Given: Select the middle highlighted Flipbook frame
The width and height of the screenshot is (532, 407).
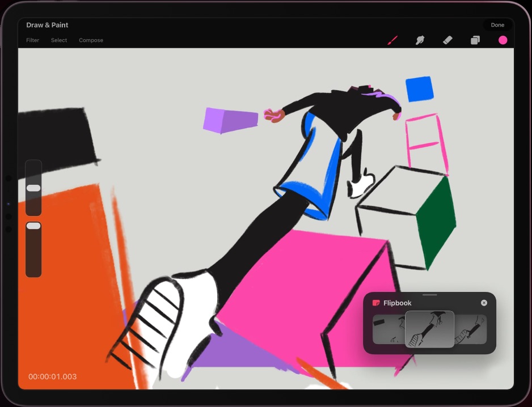Looking at the screenshot, I should pyautogui.click(x=429, y=329).
